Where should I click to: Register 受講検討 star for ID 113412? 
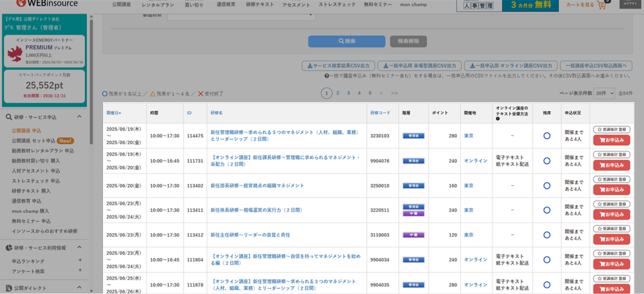612,229
